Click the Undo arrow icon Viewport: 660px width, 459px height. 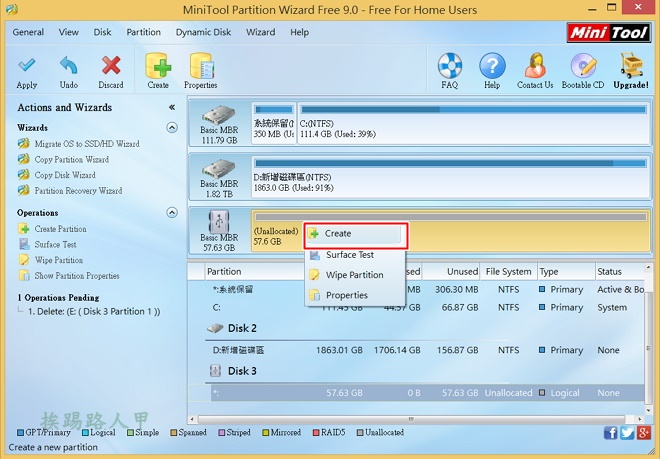69,65
